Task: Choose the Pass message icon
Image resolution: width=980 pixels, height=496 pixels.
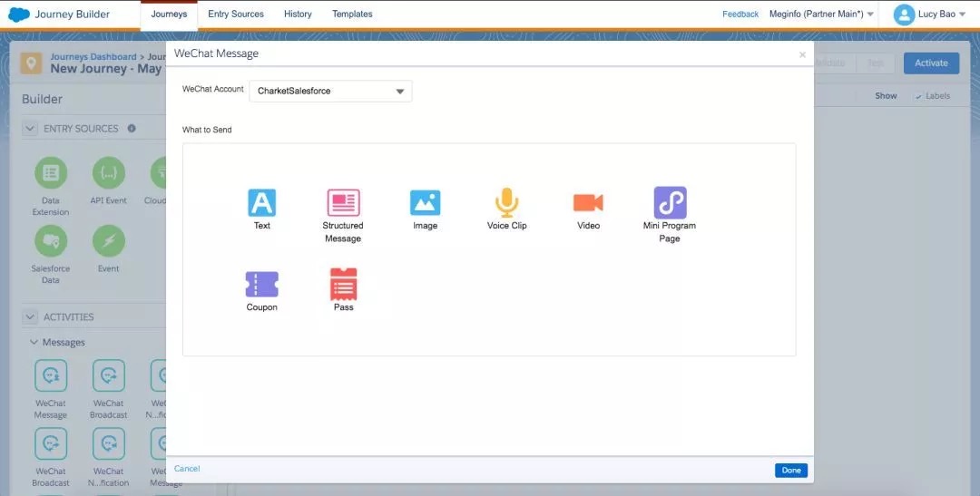Action: coord(343,284)
